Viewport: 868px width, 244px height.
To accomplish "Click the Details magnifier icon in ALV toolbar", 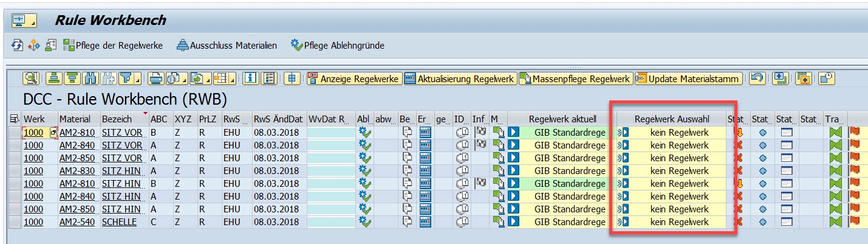I will [x=31, y=78].
